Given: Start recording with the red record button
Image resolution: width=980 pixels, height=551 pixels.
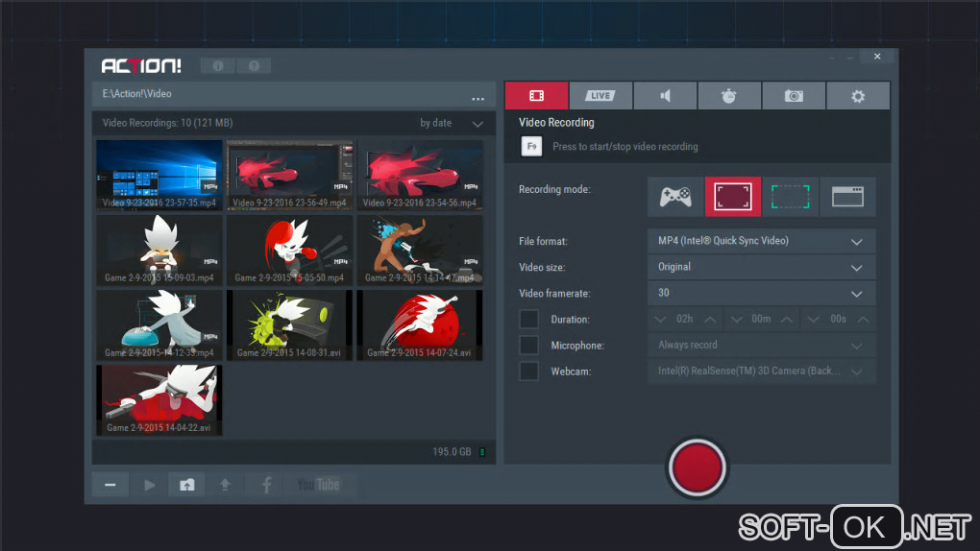Looking at the screenshot, I should pyautogui.click(x=697, y=467).
